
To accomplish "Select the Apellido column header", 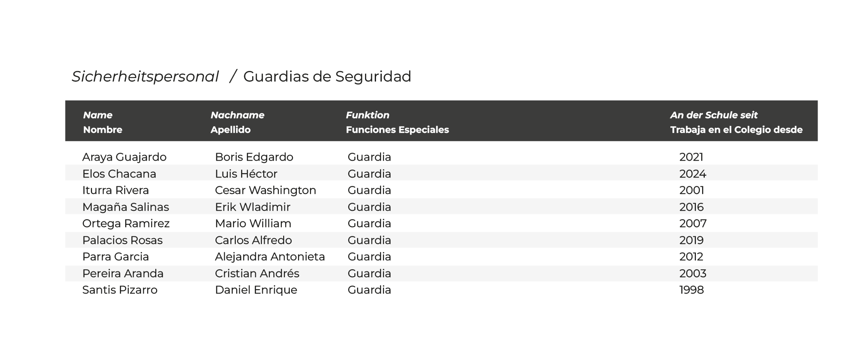I will (230, 130).
